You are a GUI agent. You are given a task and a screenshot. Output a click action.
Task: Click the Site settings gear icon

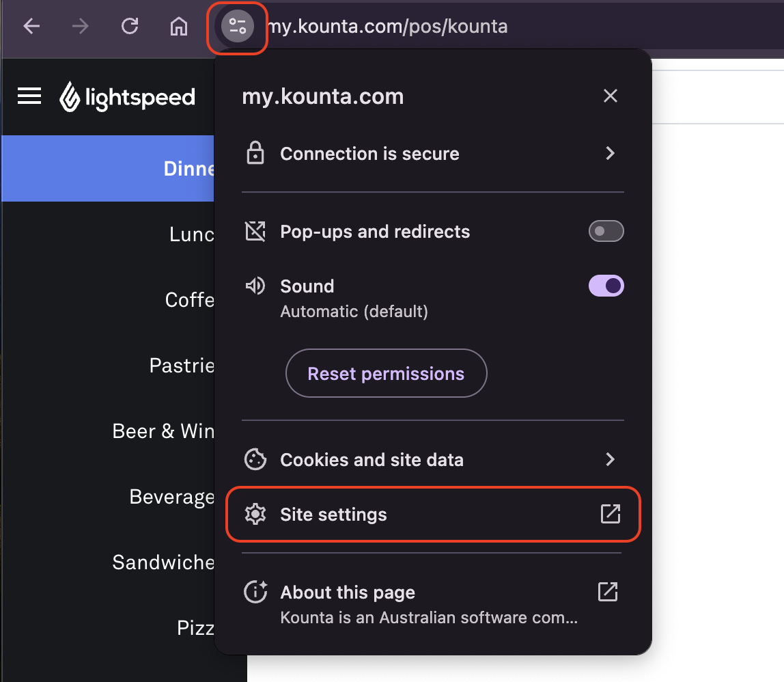(255, 514)
